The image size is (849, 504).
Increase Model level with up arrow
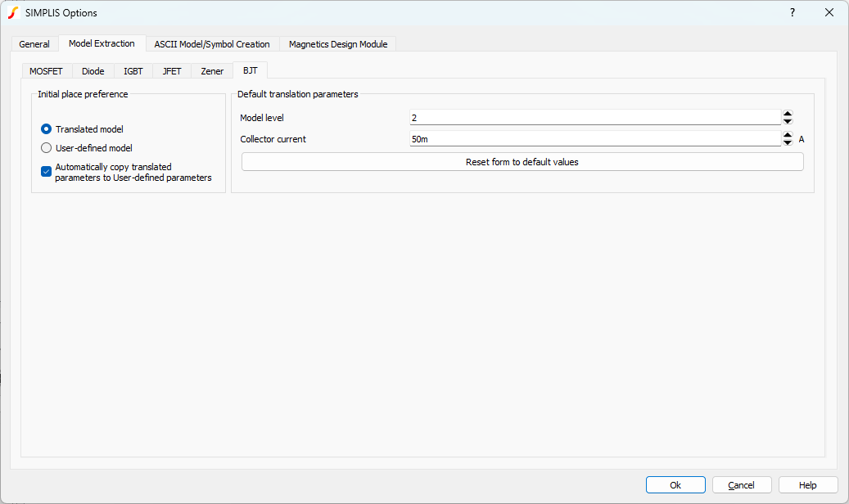(788, 114)
